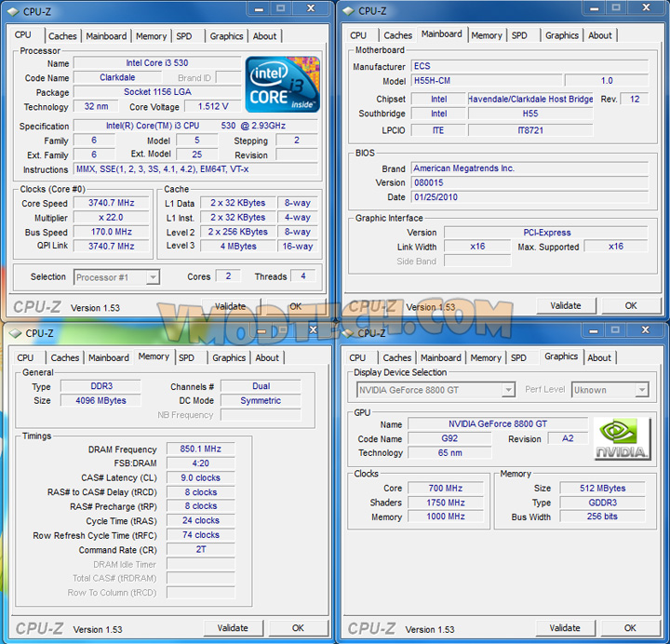The image size is (670, 644).
Task: Click CPU-Z title icon of Mainboard window
Action: (349, 11)
